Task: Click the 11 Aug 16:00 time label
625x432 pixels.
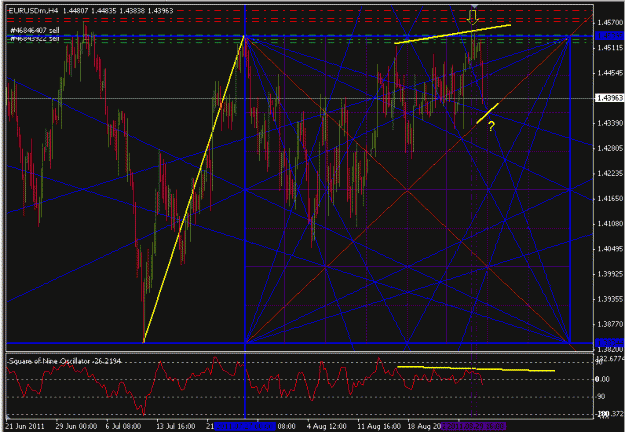Action: pyautogui.click(x=379, y=426)
